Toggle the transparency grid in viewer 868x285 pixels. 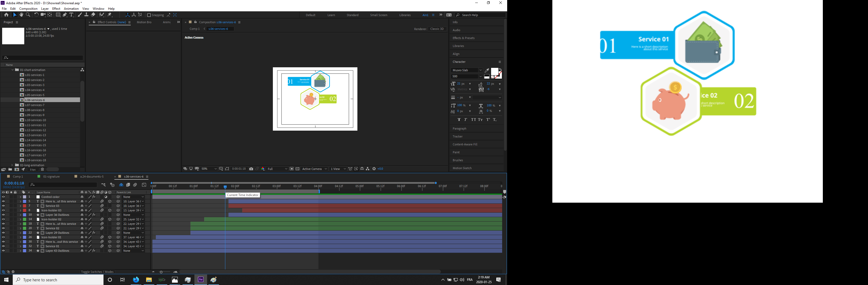pos(297,169)
